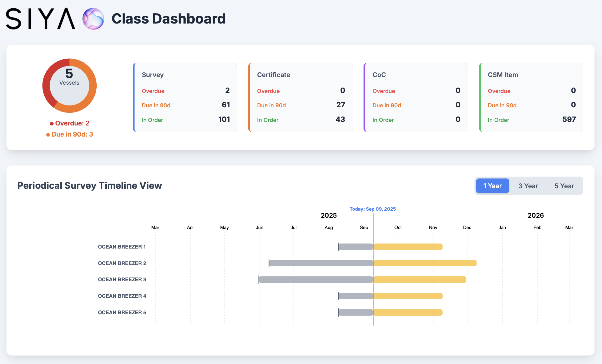Click OCEAN BREEZER 5 yellow timeline bar
The height and width of the screenshot is (364, 602).
(407, 312)
